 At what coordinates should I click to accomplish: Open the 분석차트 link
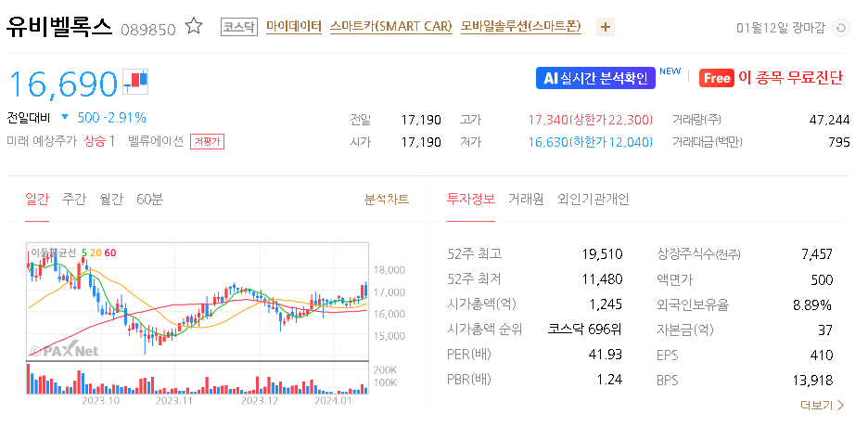tap(387, 200)
